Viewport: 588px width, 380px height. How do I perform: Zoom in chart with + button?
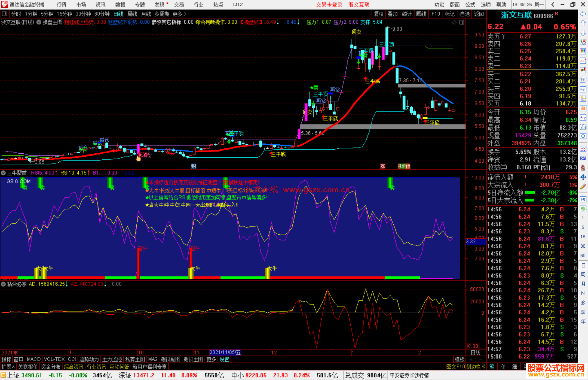tap(471, 359)
